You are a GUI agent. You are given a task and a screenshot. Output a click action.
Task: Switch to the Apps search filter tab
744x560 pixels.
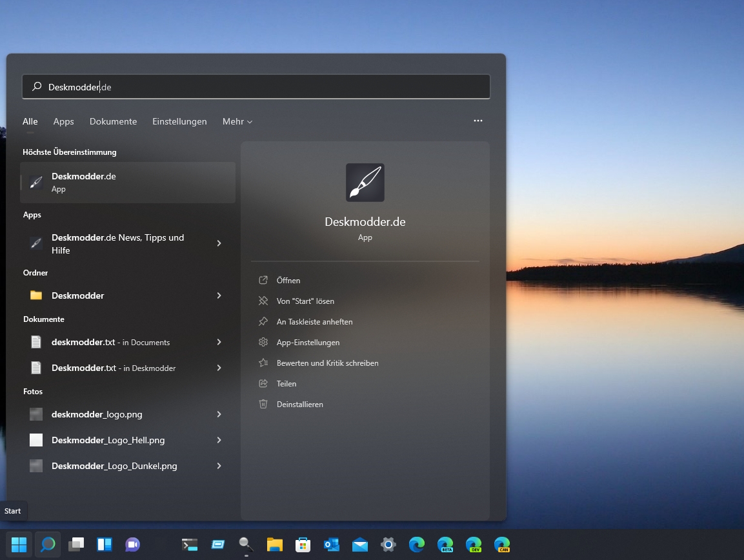click(64, 121)
